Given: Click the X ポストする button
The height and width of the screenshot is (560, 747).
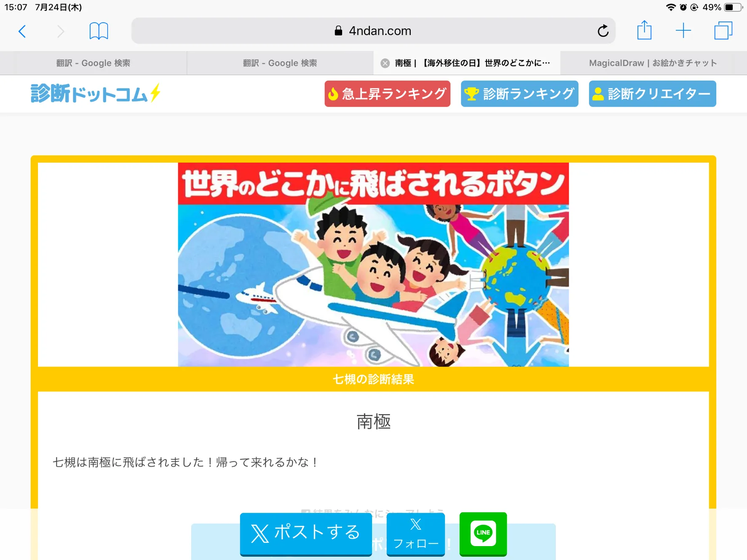Looking at the screenshot, I should (x=306, y=534).
